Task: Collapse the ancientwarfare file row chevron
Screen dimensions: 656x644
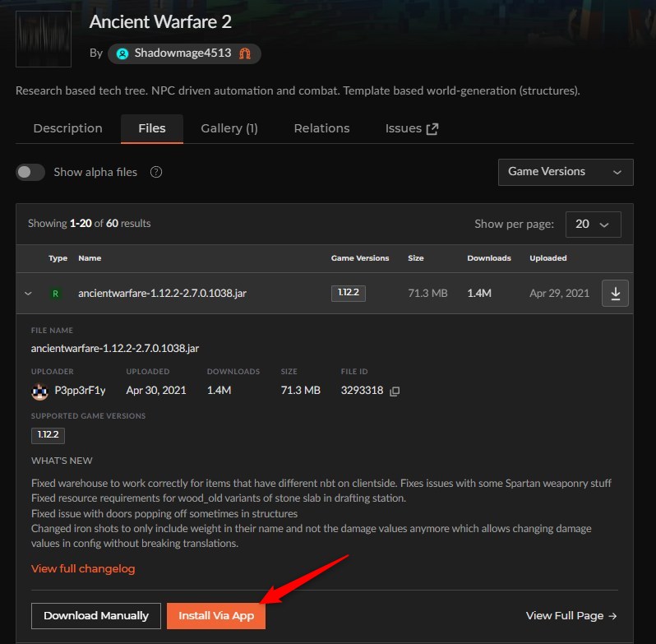Action: click(28, 294)
